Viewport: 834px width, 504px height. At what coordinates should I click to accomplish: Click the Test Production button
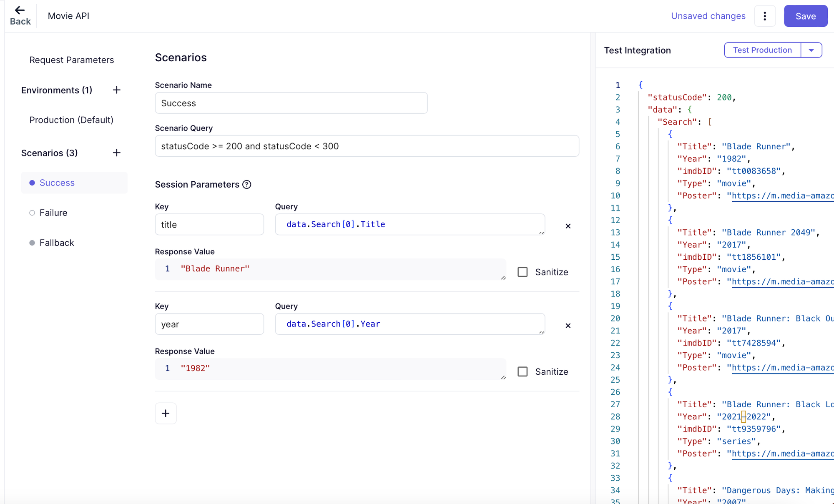click(x=762, y=50)
